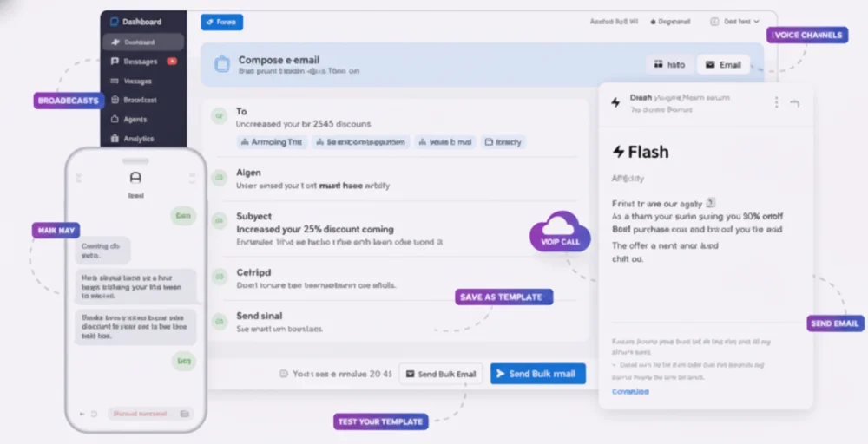Click the green circle icon on the To row
The width and height of the screenshot is (868, 444).
(x=220, y=116)
